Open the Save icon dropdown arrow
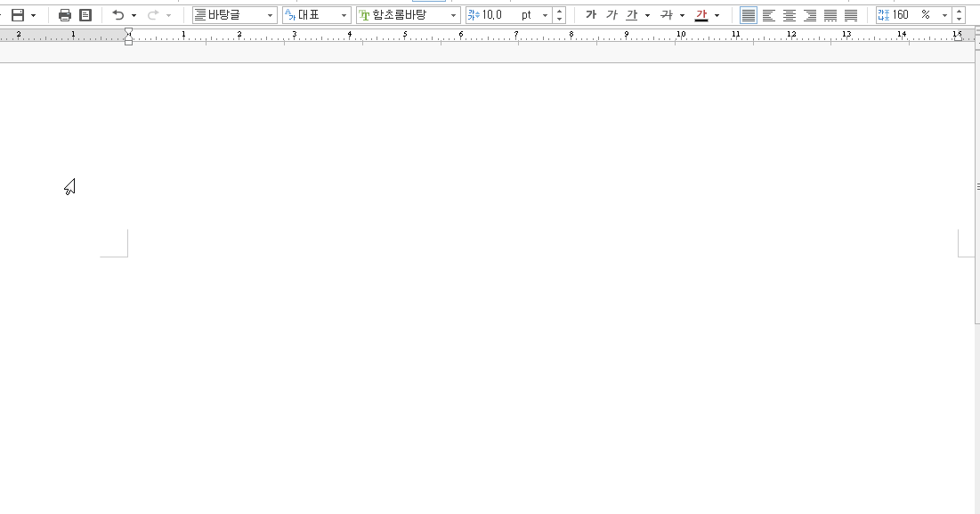Image resolution: width=980 pixels, height=514 pixels. tap(33, 16)
